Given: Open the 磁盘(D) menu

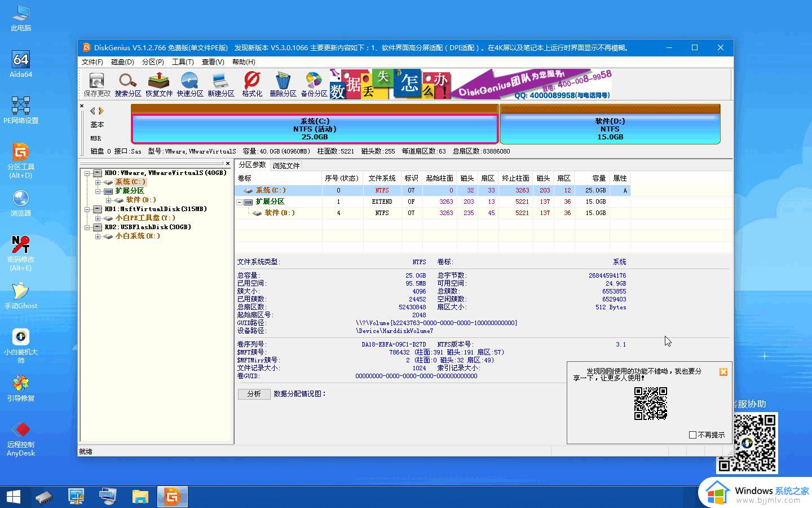Looking at the screenshot, I should pos(122,62).
